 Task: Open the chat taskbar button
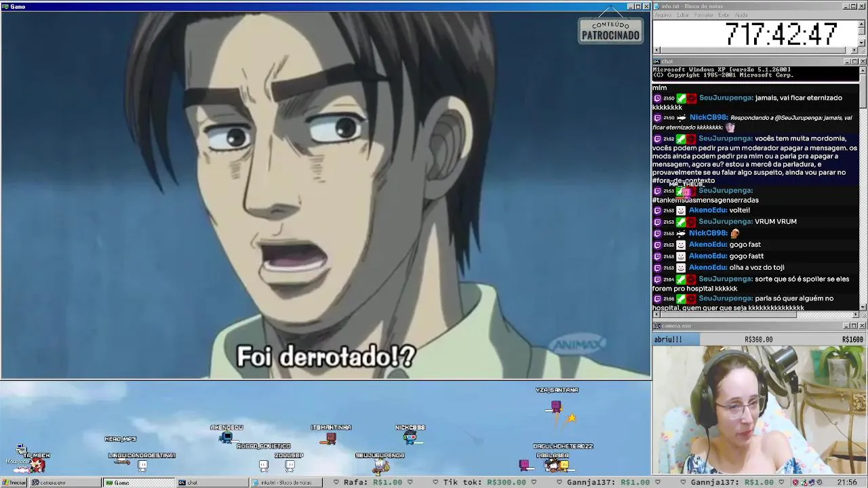click(212, 483)
